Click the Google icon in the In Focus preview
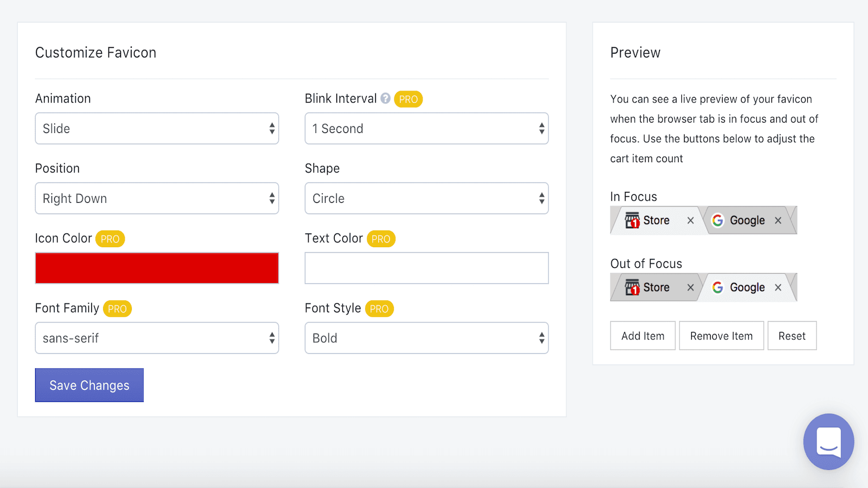 tap(718, 220)
